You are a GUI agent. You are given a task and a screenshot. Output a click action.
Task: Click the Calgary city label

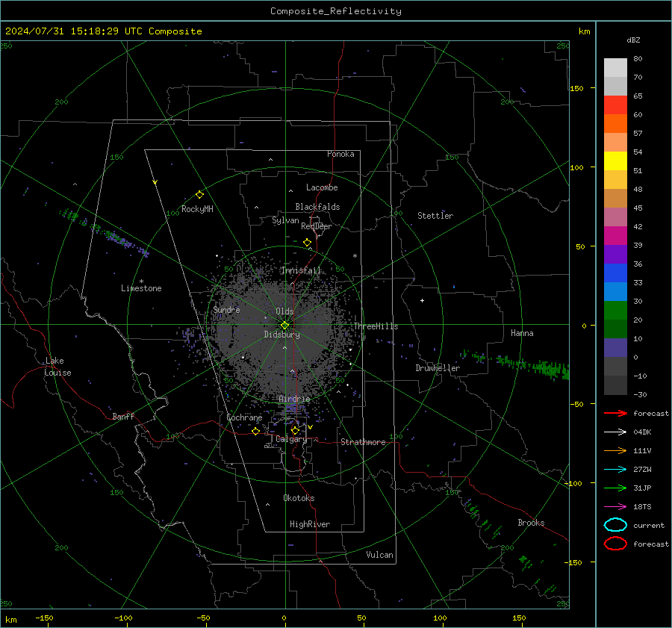pyautogui.click(x=291, y=439)
